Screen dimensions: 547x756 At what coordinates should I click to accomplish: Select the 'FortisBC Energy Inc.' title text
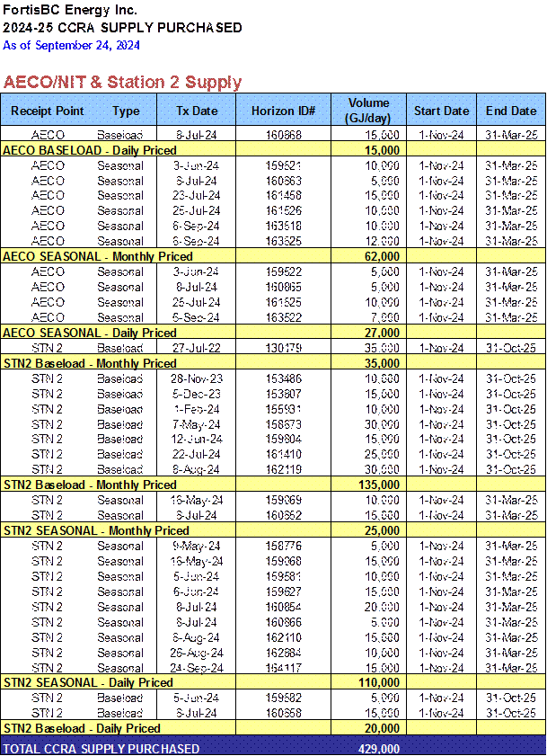click(x=70, y=10)
